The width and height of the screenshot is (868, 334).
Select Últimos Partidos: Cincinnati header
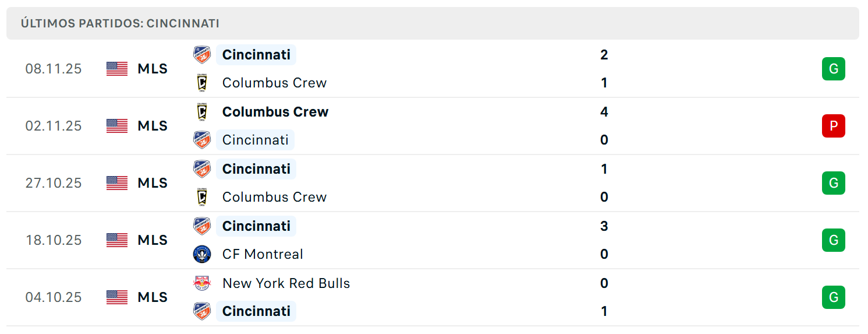pos(120,23)
